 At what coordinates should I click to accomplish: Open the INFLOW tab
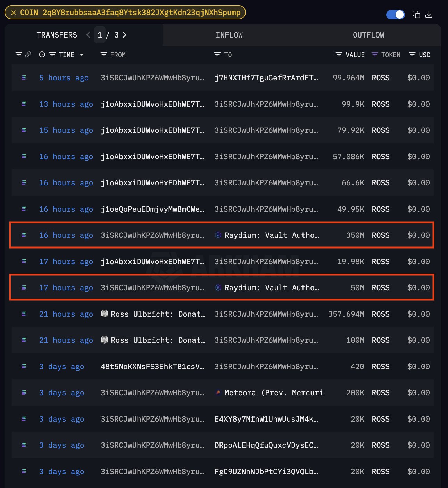tap(229, 35)
